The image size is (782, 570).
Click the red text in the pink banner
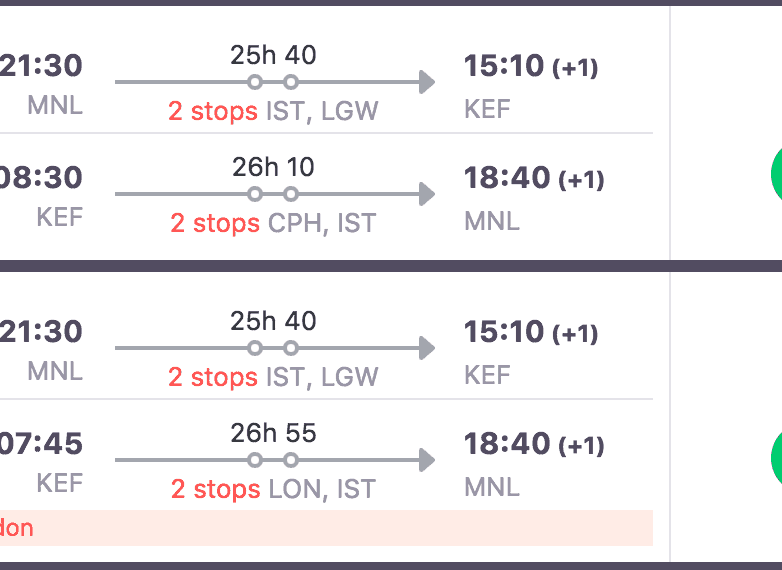pyautogui.click(x=16, y=527)
